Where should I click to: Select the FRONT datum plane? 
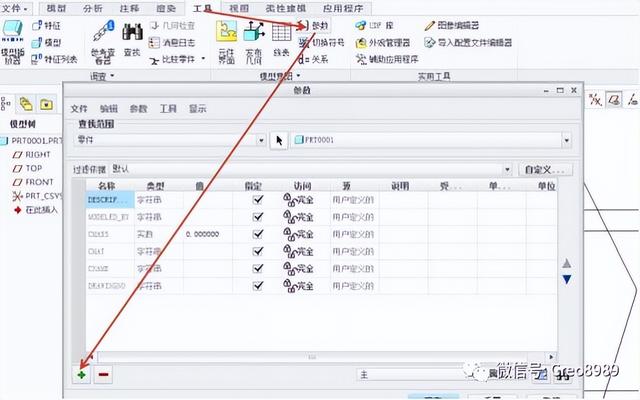pyautogui.click(x=33, y=182)
